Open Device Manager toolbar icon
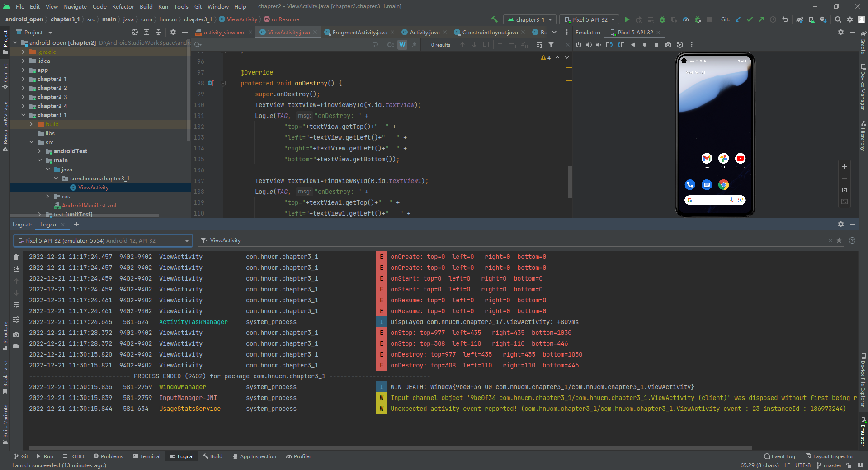868x470 pixels. tap(811, 19)
